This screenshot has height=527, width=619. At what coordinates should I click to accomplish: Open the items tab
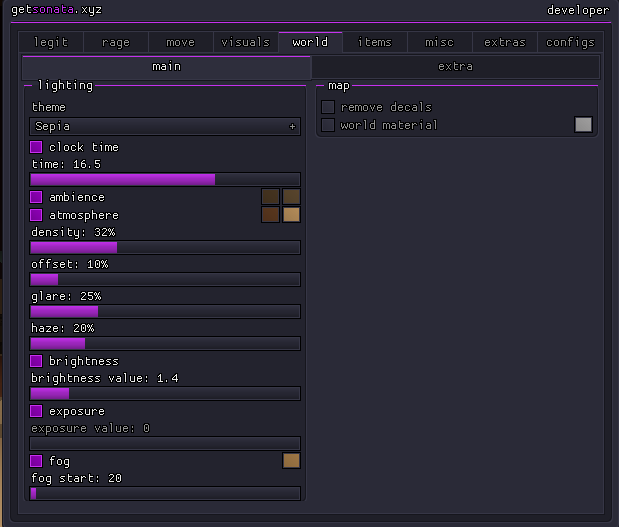(375, 42)
